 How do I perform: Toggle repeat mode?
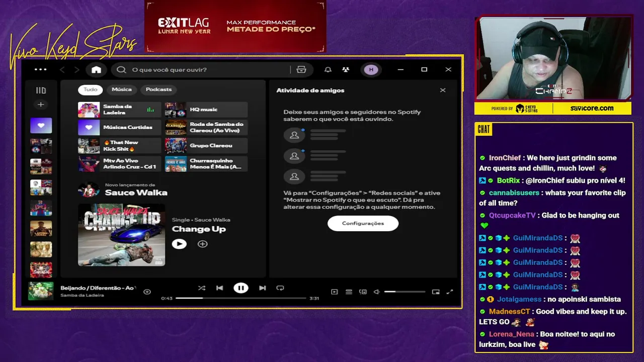280,288
